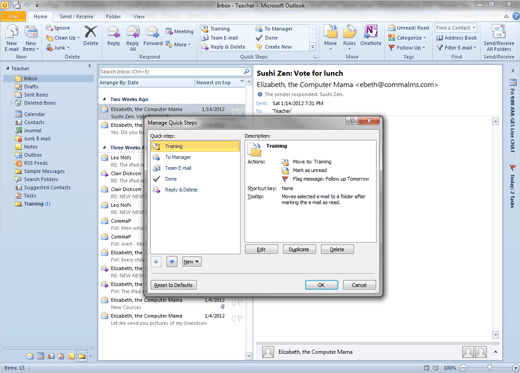Open the More respond options dropdown
Image resolution: width=520 pixels, height=373 pixels.
coord(178,44)
